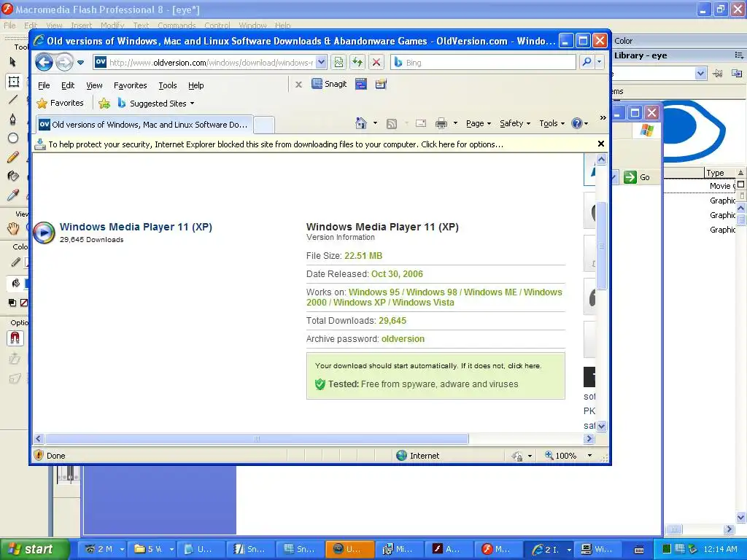
Task: Click the IE Back button
Action: pyautogui.click(x=44, y=63)
